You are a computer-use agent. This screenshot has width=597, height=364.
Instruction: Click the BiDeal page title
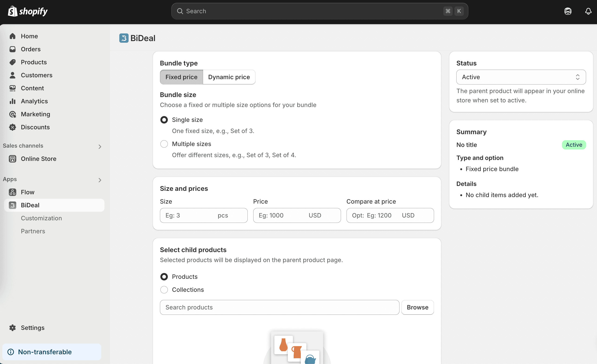click(x=143, y=38)
